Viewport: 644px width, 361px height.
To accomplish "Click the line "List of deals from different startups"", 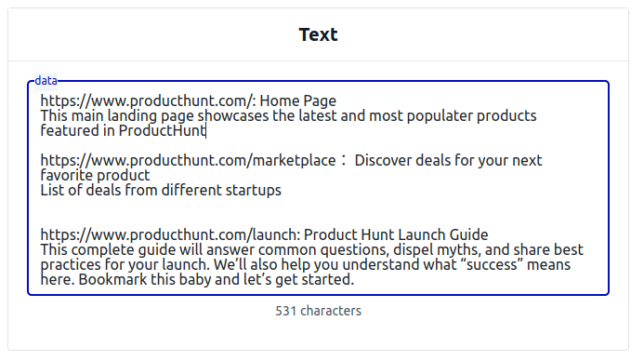I will 161,191.
